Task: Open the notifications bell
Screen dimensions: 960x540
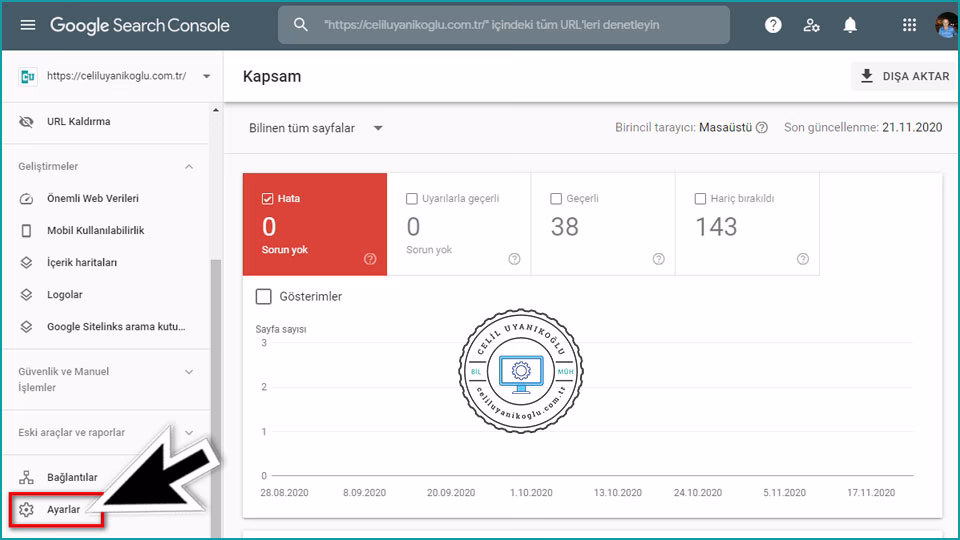Action: click(x=850, y=25)
